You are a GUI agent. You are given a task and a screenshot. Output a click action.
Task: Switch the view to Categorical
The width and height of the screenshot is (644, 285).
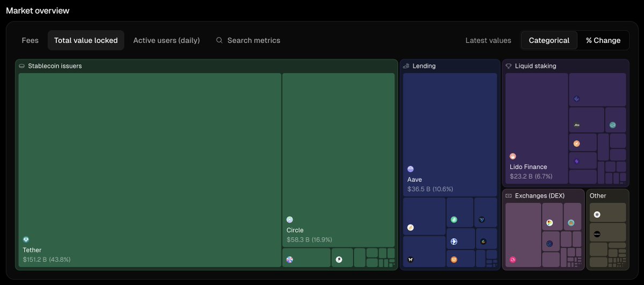point(549,40)
